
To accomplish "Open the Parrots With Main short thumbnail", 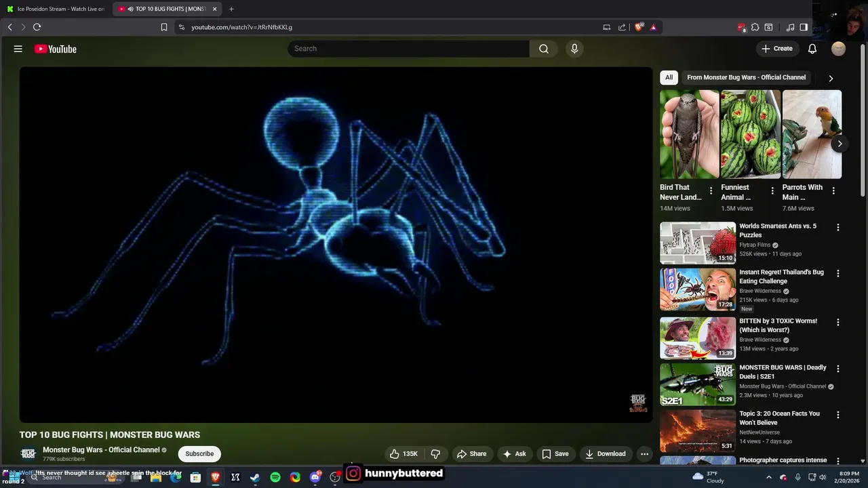I will point(812,134).
